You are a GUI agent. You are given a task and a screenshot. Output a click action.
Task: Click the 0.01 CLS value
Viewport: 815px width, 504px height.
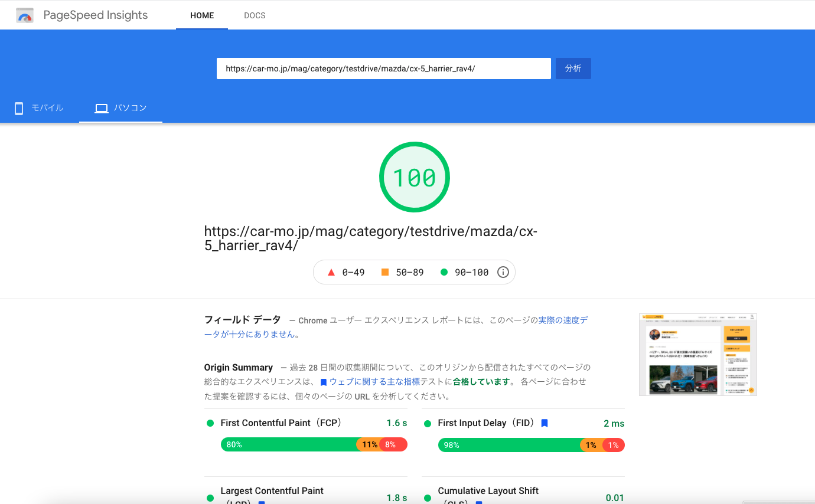pyautogui.click(x=615, y=498)
